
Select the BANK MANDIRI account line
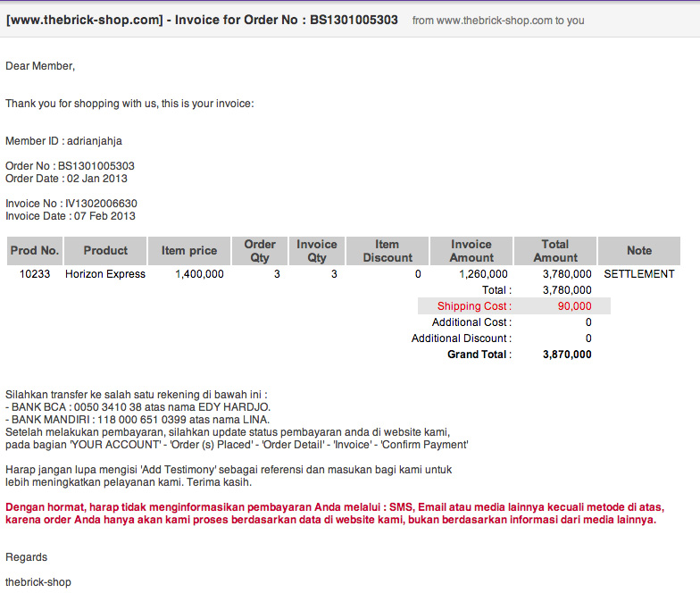pos(137,420)
